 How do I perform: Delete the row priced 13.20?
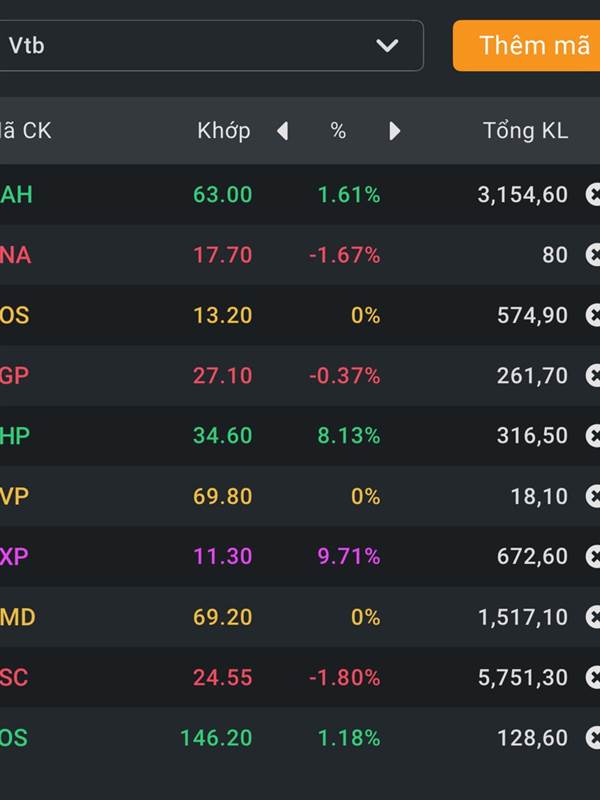[593, 315]
